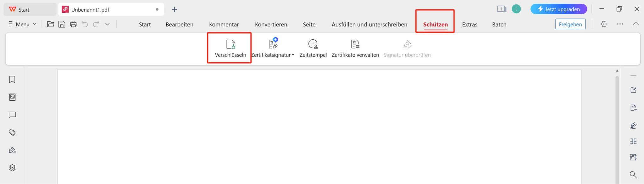Click the unsaved-changes dot on Unbenannt1.pdf tab
644x184 pixels.
[x=157, y=9]
